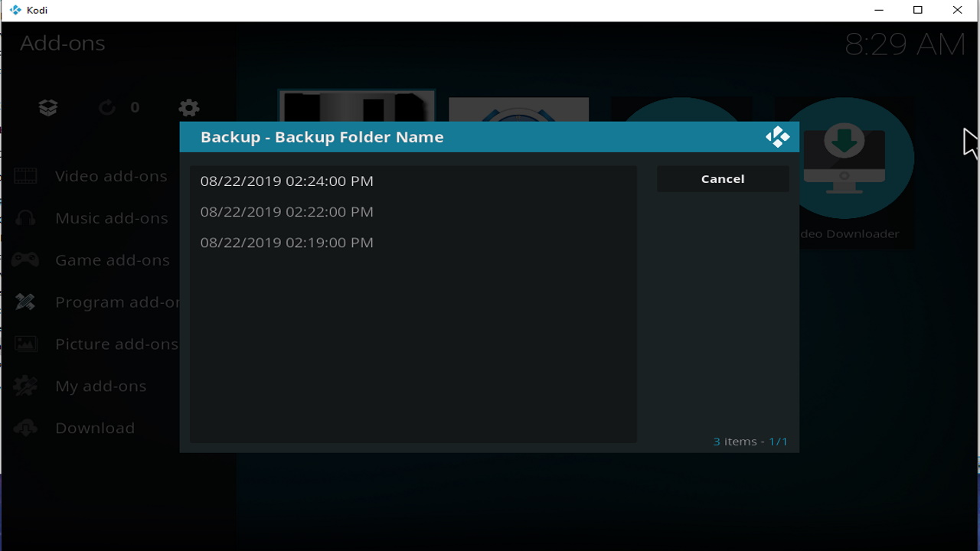Click the Music add-ons headphones icon

pyautogui.click(x=25, y=219)
